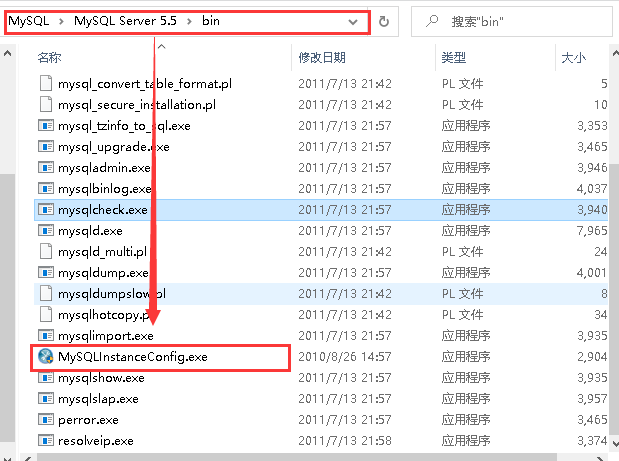Click the mysqld_multi.pl file icon
The height and width of the screenshot is (461, 619).
point(46,251)
